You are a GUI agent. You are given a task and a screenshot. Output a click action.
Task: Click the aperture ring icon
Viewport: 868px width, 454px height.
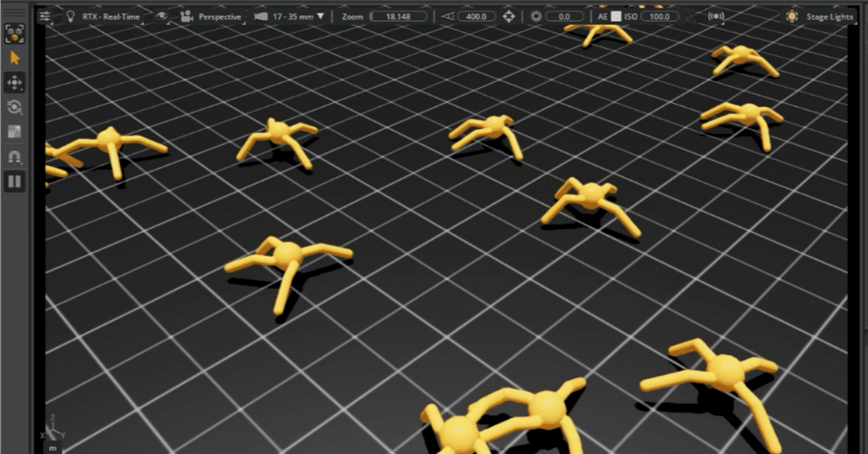[536, 16]
